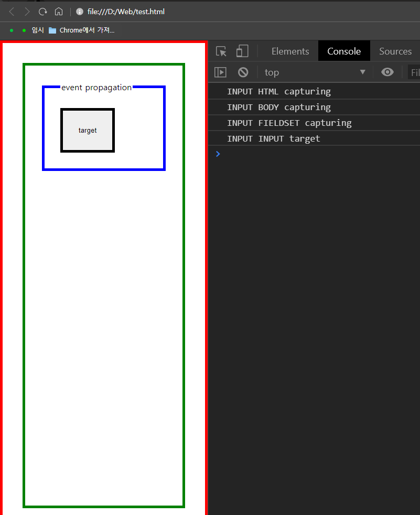Activate the DevTools element inspector picker
The image size is (420, 515).
pyautogui.click(x=221, y=51)
